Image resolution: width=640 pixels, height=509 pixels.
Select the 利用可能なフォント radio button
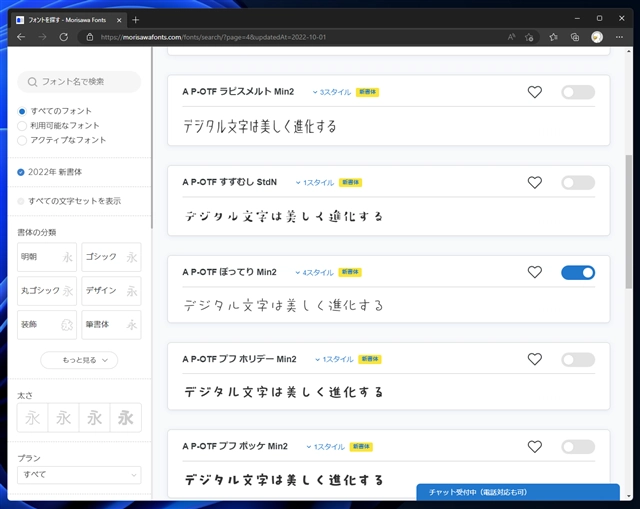pos(22,126)
